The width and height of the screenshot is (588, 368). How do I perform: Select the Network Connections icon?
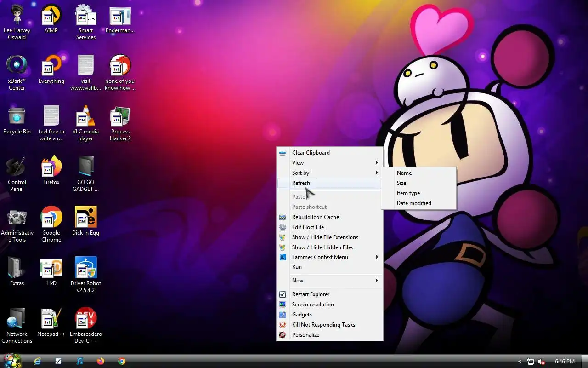coord(17,327)
